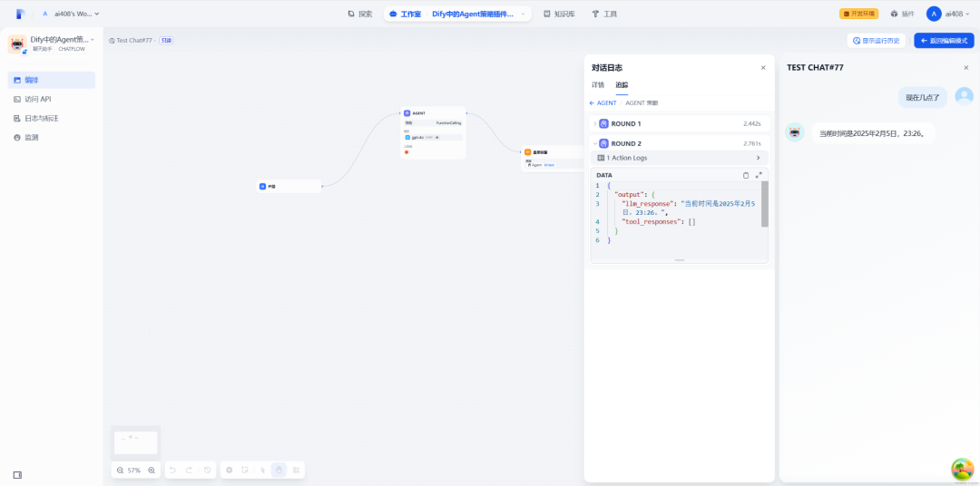Click the llm_response line in the JSON

[x=689, y=208]
